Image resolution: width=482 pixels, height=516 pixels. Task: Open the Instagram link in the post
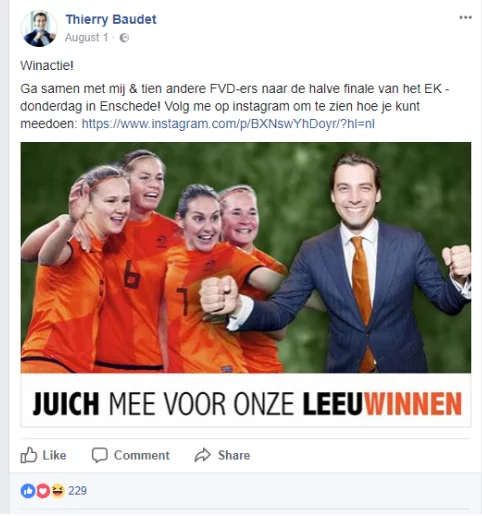click(228, 124)
